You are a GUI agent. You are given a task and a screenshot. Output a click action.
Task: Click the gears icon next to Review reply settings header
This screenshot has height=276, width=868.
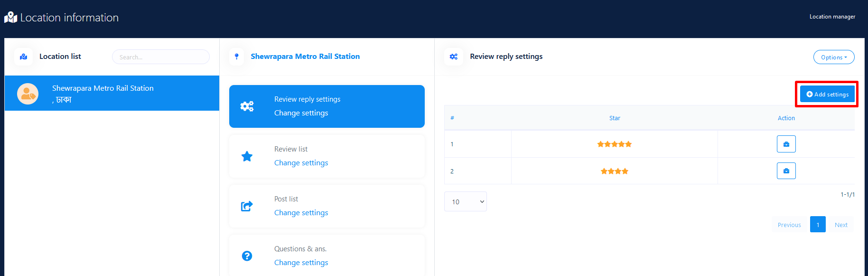(x=454, y=57)
